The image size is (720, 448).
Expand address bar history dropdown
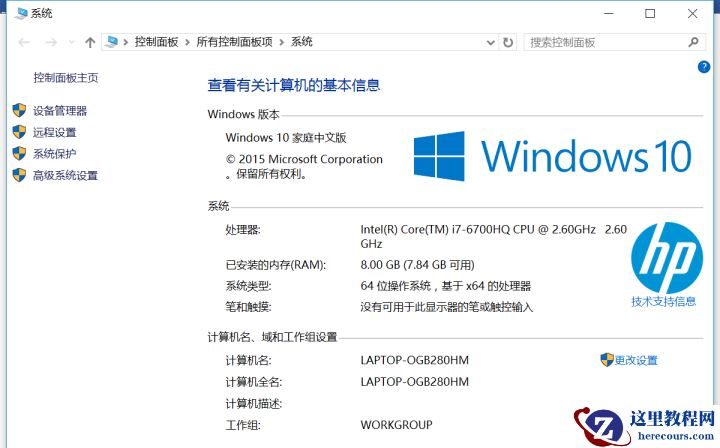tap(490, 43)
